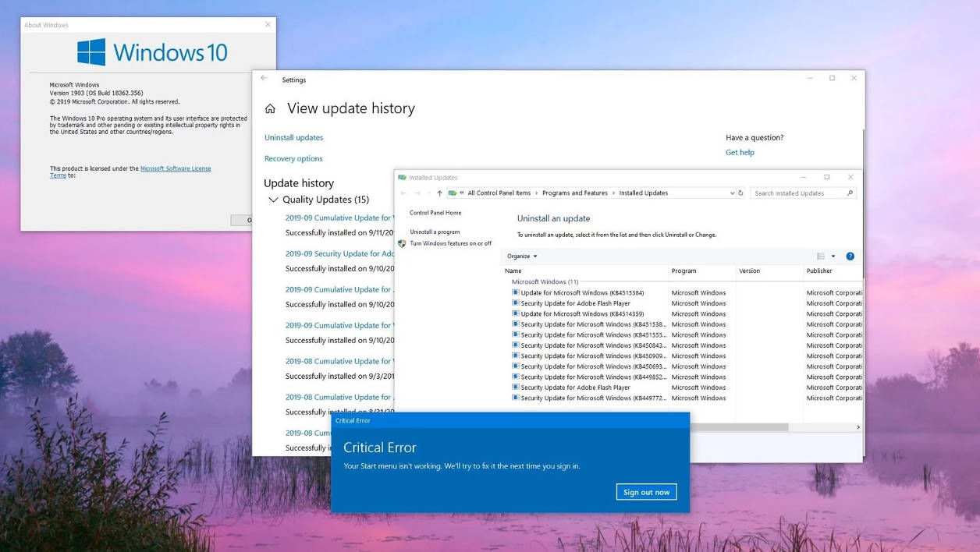Click the Microsoft Software License Terms link
The height and width of the screenshot is (552, 980).
click(175, 168)
